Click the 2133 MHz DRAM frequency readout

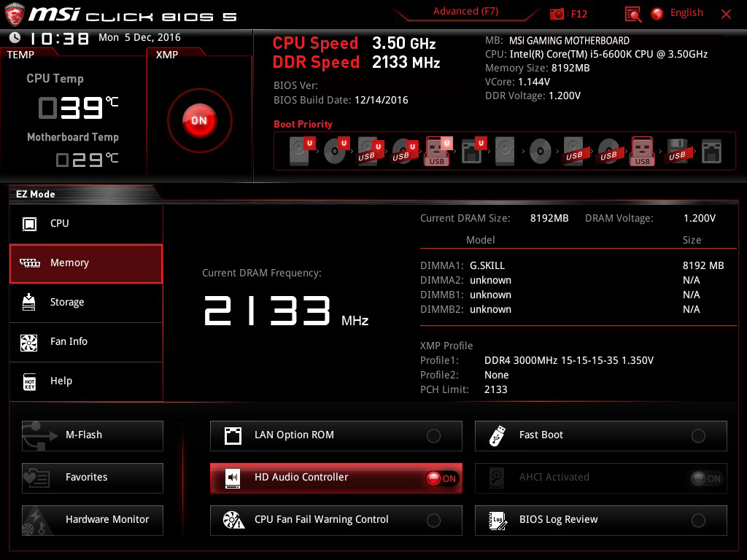[x=286, y=311]
